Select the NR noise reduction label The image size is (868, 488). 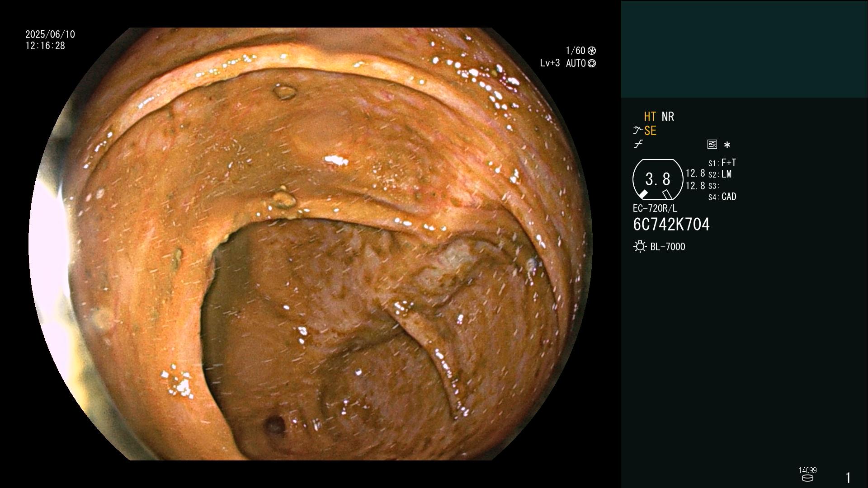(668, 117)
